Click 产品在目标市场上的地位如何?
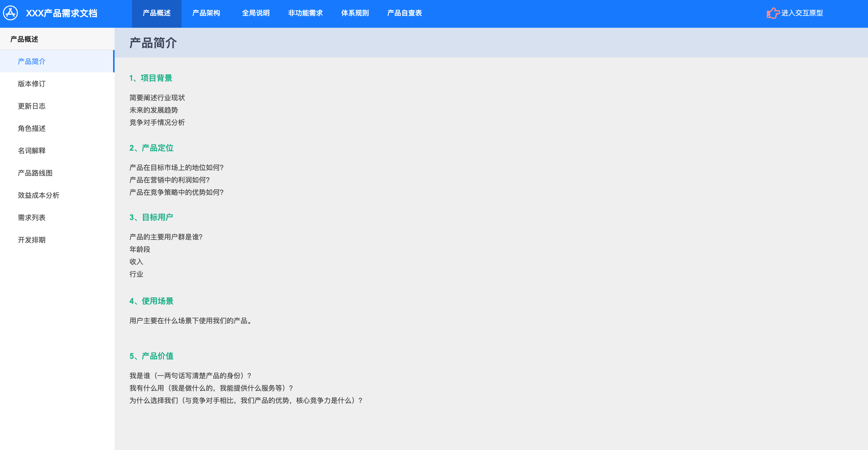Image resolution: width=868 pixels, height=450 pixels. coord(177,167)
